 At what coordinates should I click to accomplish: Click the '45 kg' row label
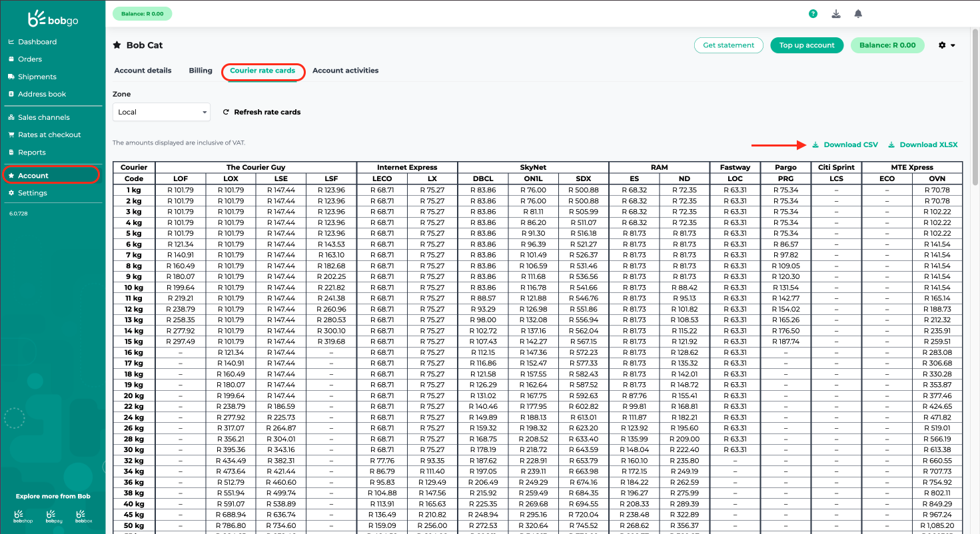click(134, 515)
